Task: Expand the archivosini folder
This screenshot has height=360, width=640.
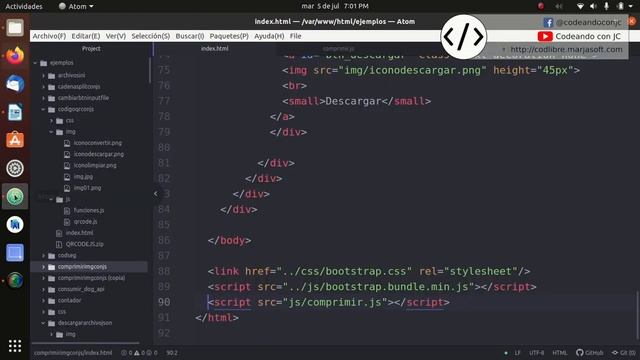Action: pos(44,76)
